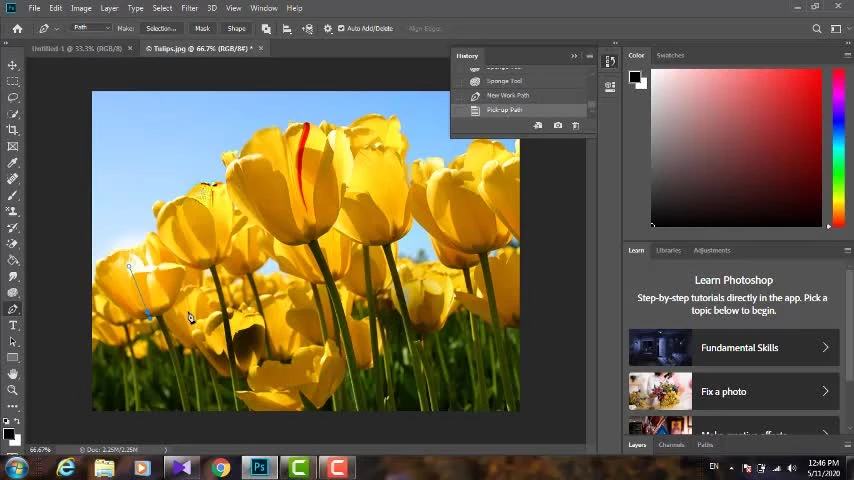Viewport: 854px width, 480px height.
Task: Click the Mask button
Action: point(202,28)
